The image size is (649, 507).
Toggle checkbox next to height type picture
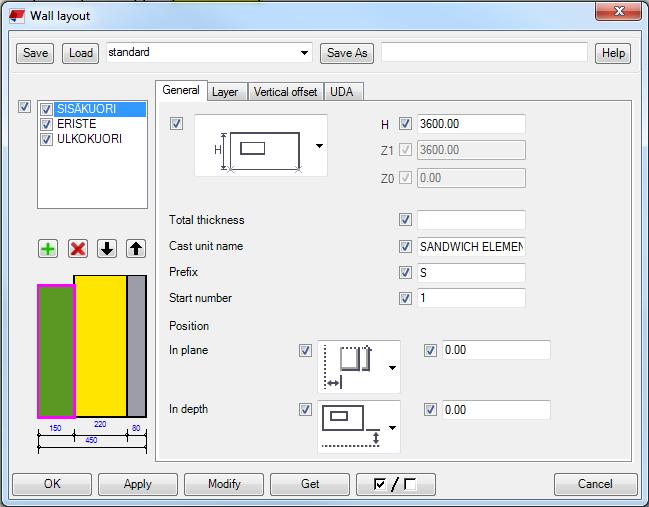pos(177,123)
